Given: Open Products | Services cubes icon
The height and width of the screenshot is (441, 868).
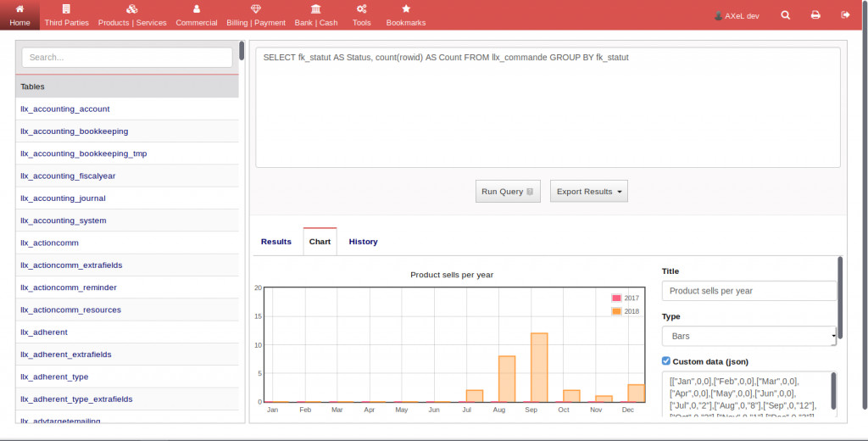Looking at the screenshot, I should [131, 9].
